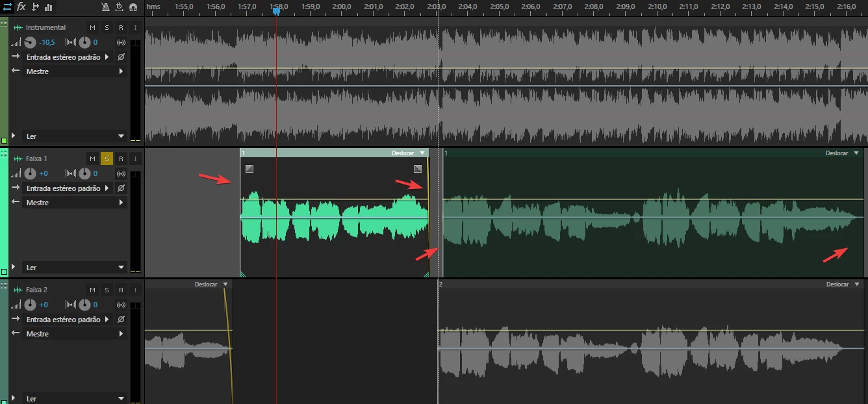The image size is (868, 404).
Task: Open the Inputs/Outputs view icon in the toolbar
Action: 8,7
